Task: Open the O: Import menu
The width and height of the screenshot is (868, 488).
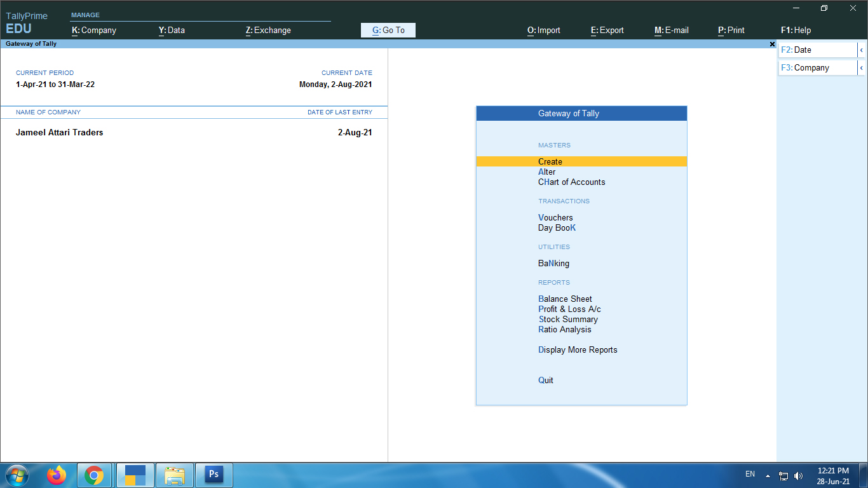Action: pyautogui.click(x=544, y=30)
